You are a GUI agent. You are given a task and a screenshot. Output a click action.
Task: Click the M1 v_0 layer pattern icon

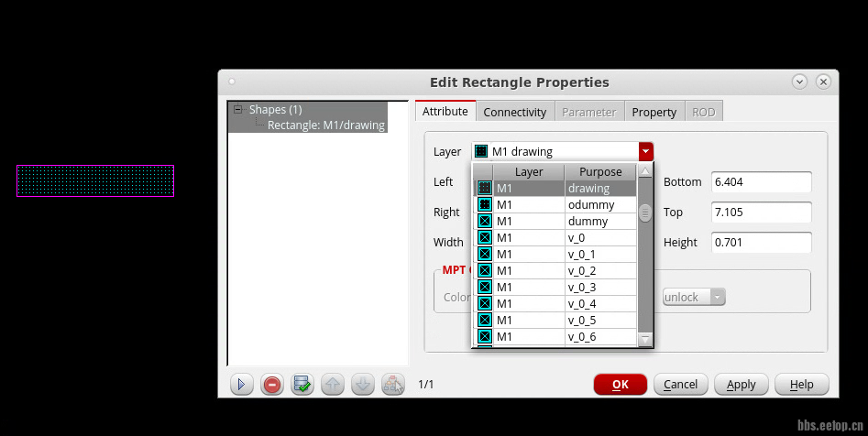point(484,237)
